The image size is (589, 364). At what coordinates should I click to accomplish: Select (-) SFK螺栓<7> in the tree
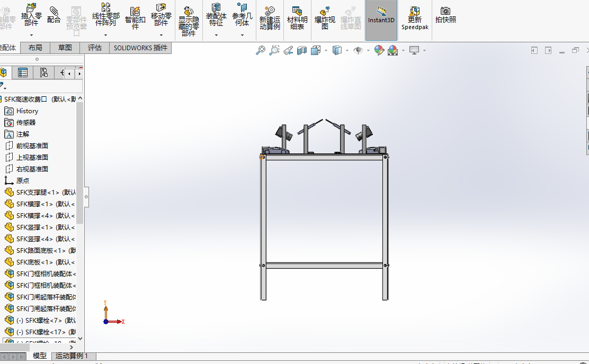[x=40, y=321]
